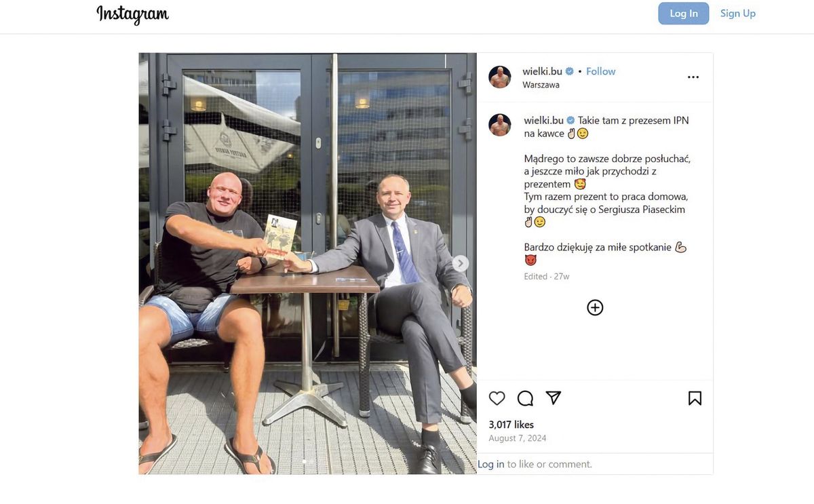This screenshot has height=504, width=814.
Task: Click the Instagram logo
Action: click(133, 14)
